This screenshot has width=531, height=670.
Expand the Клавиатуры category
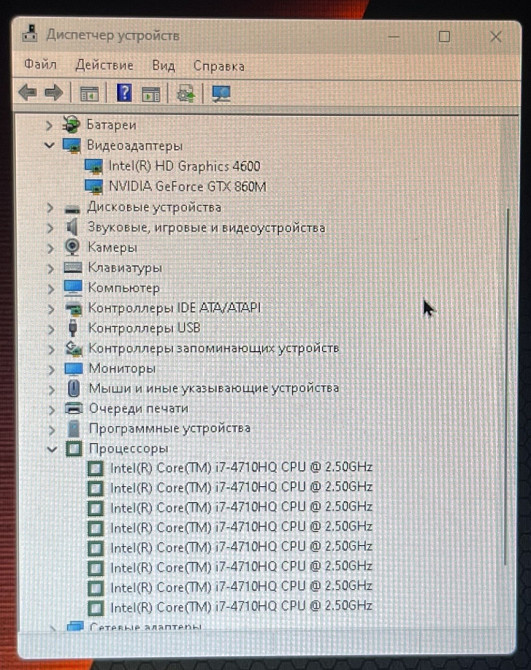[51, 268]
